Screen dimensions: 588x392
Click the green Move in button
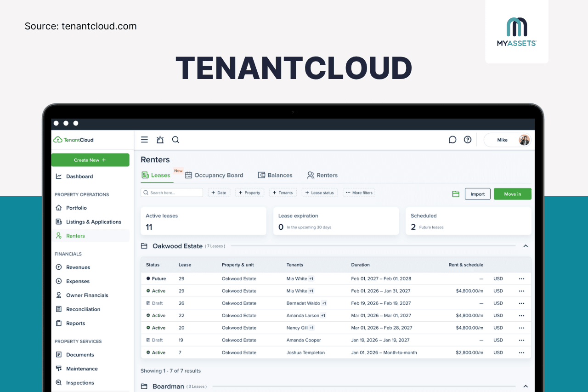[x=513, y=194]
